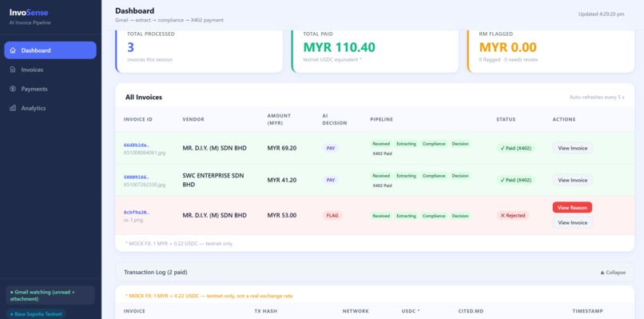644x319 pixels.
Task: Click the MYR 41.20 amount cell
Action: (282, 180)
